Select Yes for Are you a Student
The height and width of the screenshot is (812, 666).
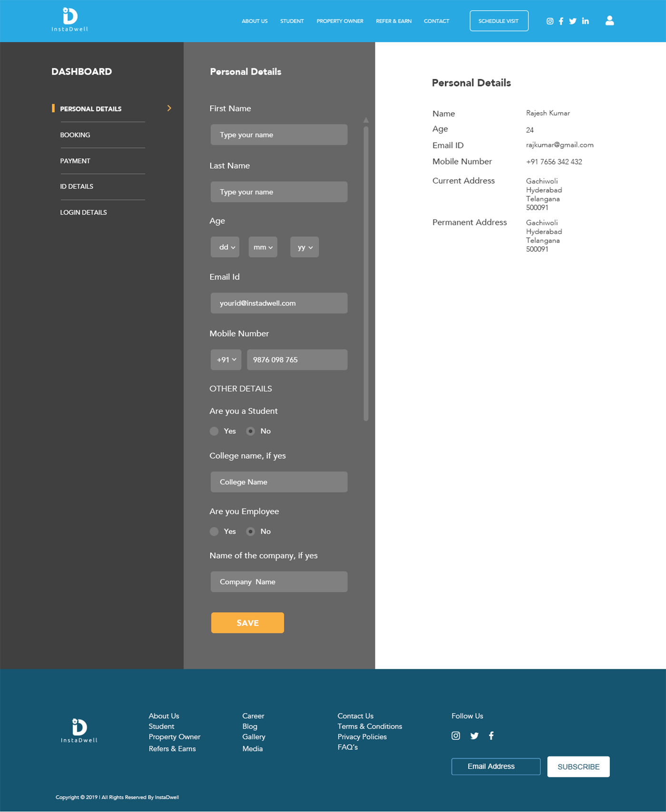pos(214,431)
